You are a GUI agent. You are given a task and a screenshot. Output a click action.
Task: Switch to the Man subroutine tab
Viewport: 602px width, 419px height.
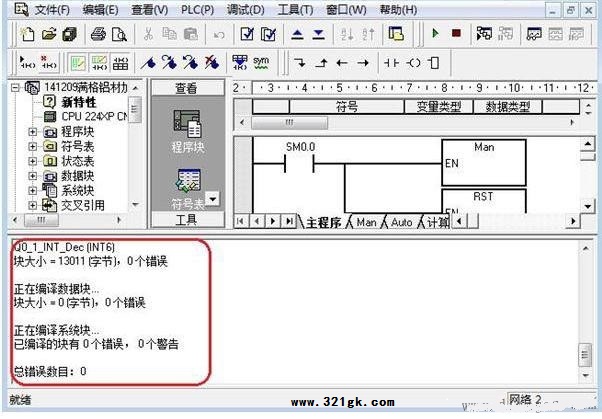point(366,222)
